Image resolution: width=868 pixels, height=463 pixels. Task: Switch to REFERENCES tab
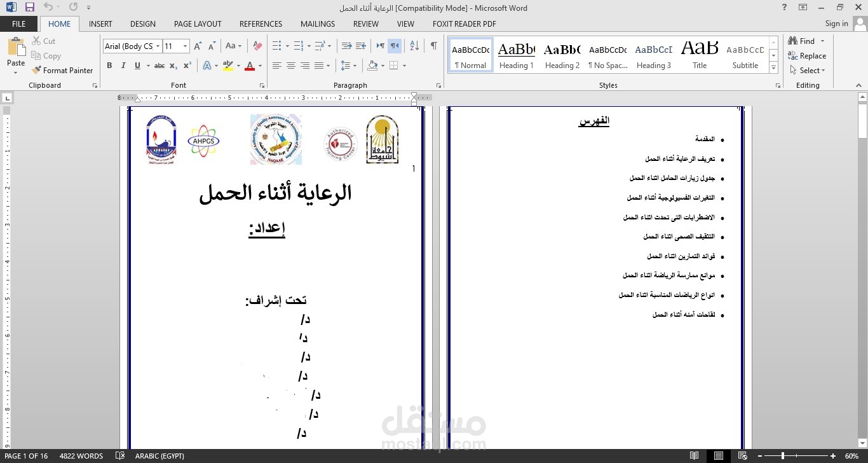tap(261, 24)
